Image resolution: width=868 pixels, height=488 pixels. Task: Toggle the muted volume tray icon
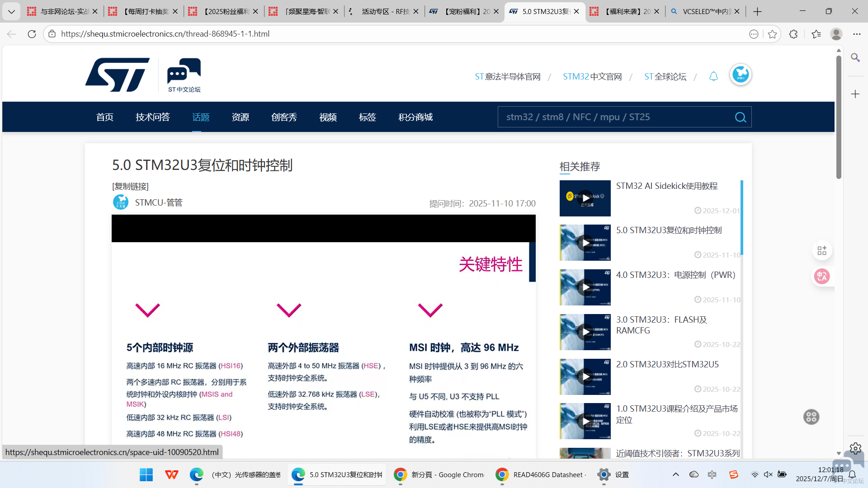click(x=768, y=474)
